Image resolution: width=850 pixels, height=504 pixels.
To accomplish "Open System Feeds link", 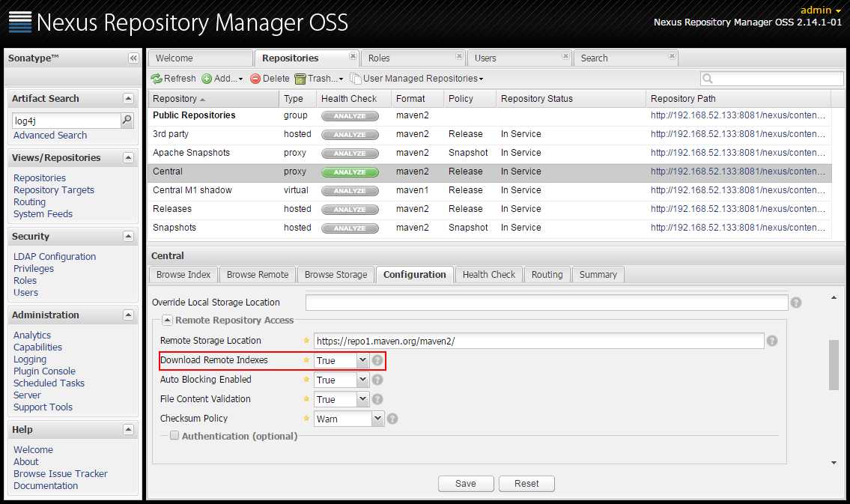I will [43, 214].
